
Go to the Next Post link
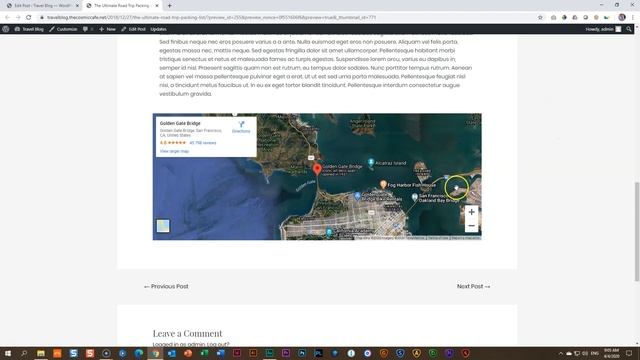coord(473,287)
